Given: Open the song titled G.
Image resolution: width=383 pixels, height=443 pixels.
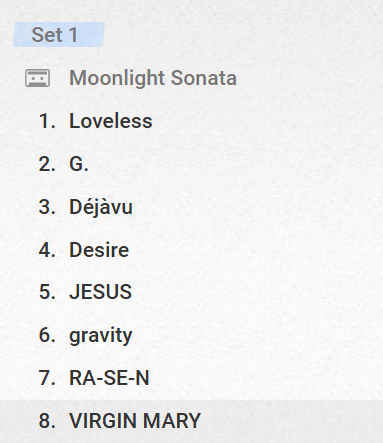Looking at the screenshot, I should pos(79,164).
